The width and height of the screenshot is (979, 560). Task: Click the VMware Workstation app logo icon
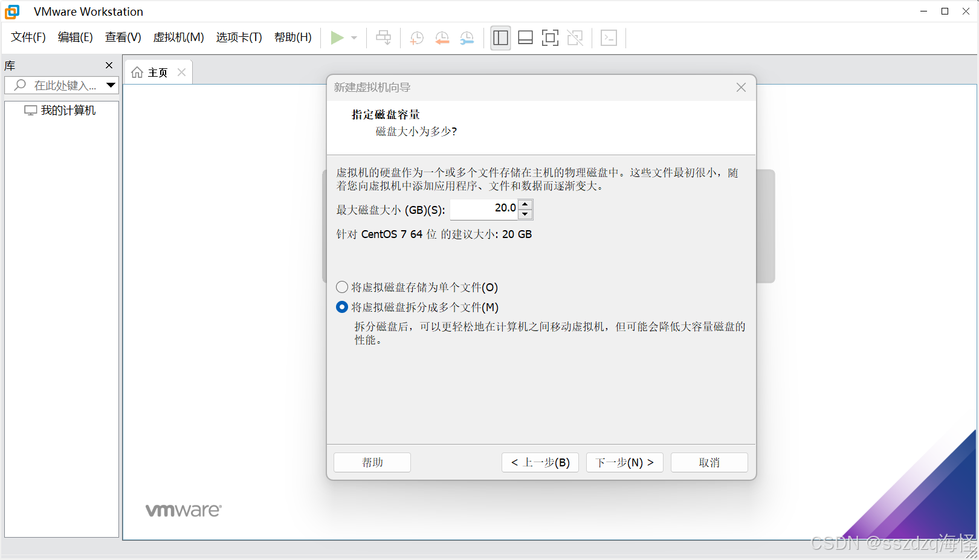click(12, 11)
